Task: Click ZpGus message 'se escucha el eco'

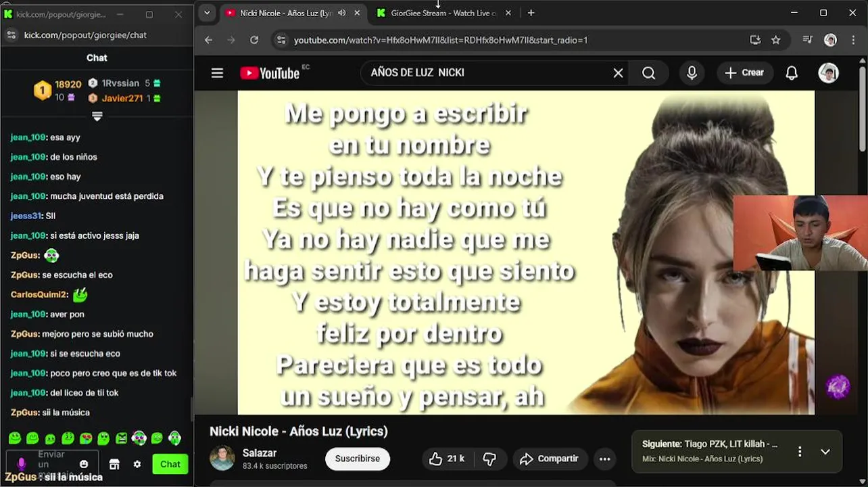Action: 77,275
